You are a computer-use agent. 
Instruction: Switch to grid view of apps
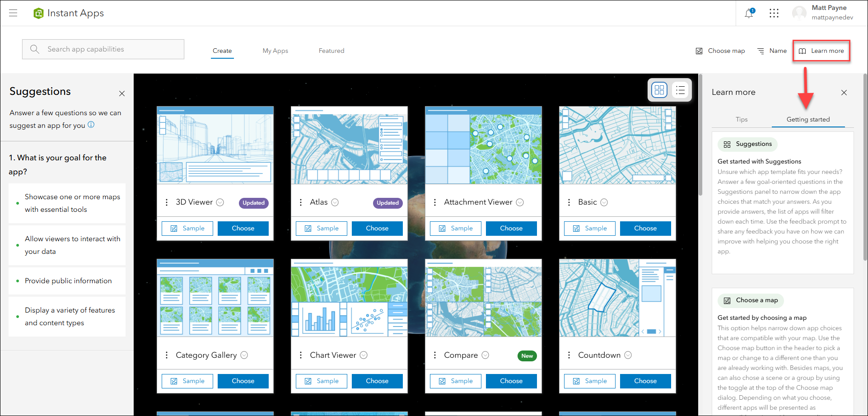[x=659, y=90]
